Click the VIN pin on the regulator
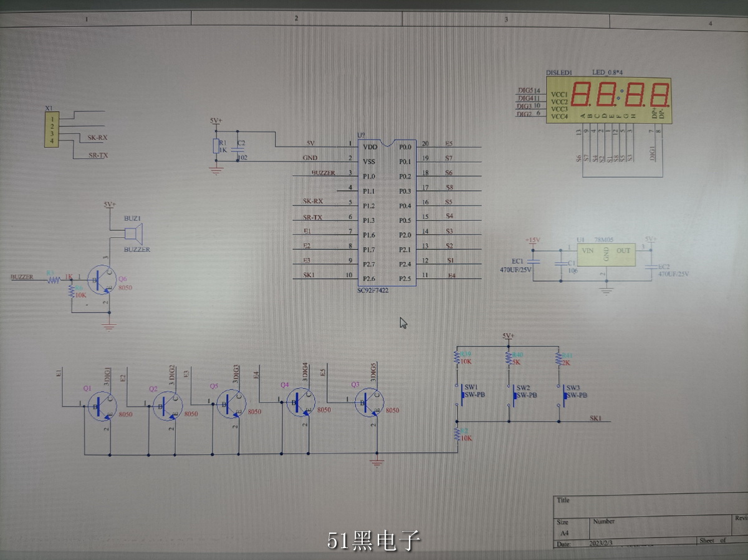 click(587, 250)
